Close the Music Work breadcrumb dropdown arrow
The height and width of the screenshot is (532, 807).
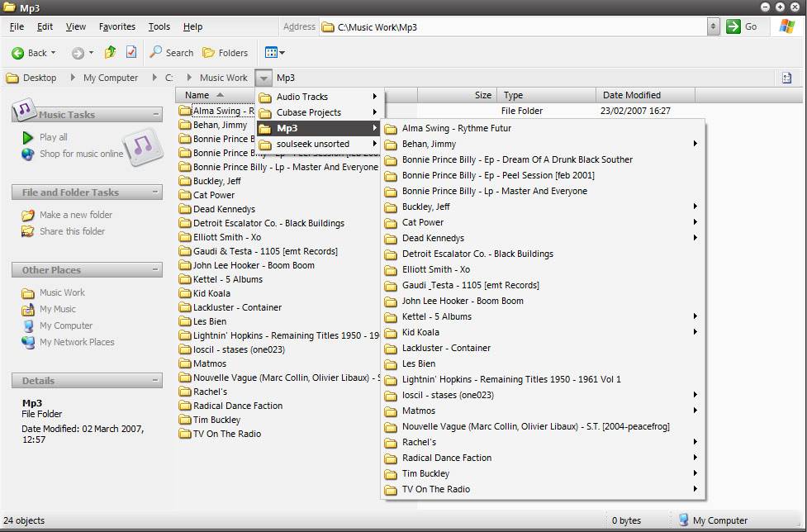(x=263, y=78)
